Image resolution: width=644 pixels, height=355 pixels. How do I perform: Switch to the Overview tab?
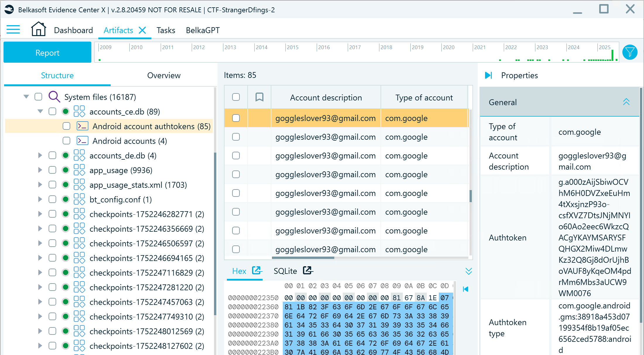(x=164, y=76)
